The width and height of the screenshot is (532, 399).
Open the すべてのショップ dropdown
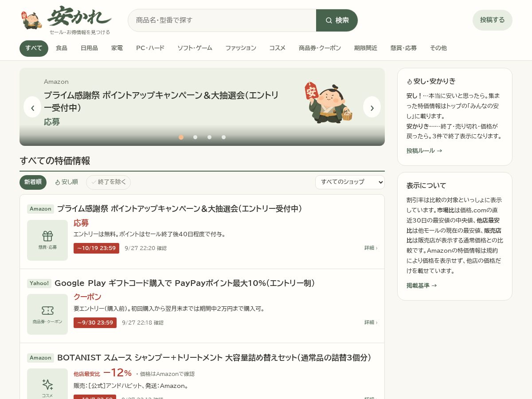(x=350, y=182)
